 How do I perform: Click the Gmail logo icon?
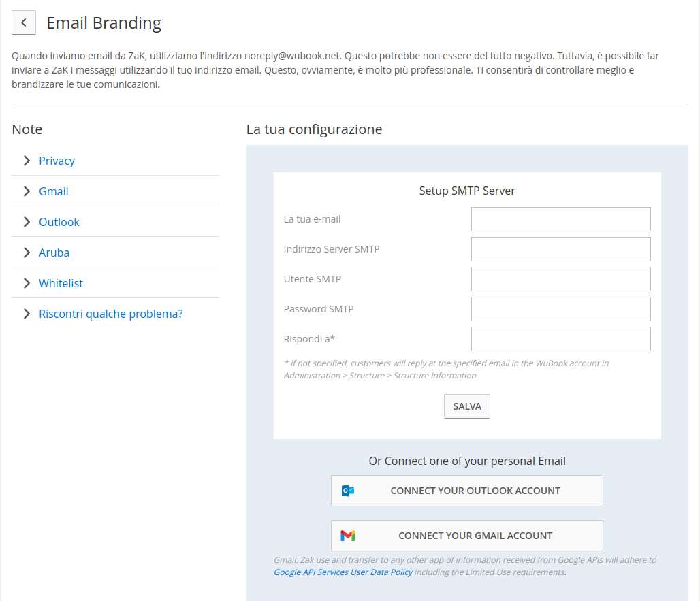click(x=348, y=536)
